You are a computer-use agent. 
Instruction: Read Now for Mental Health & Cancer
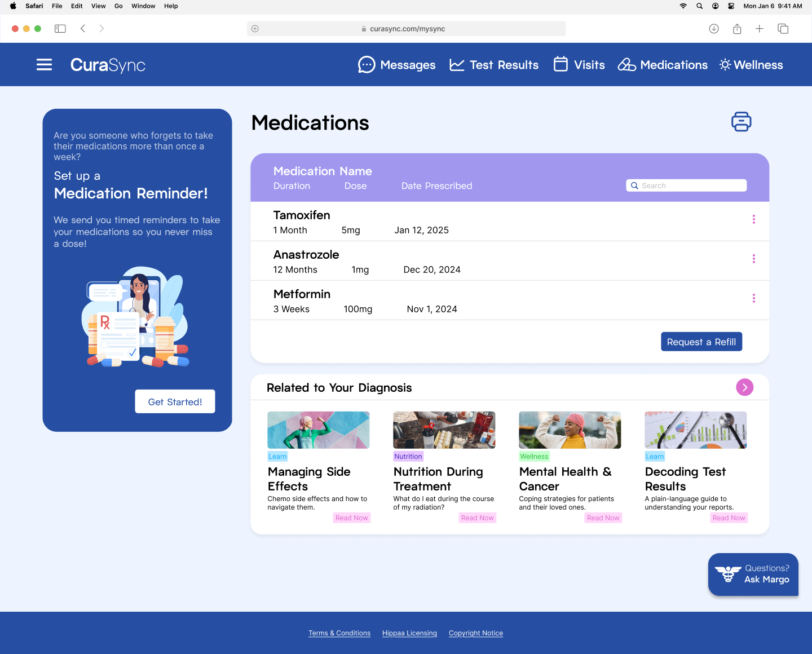tap(603, 518)
